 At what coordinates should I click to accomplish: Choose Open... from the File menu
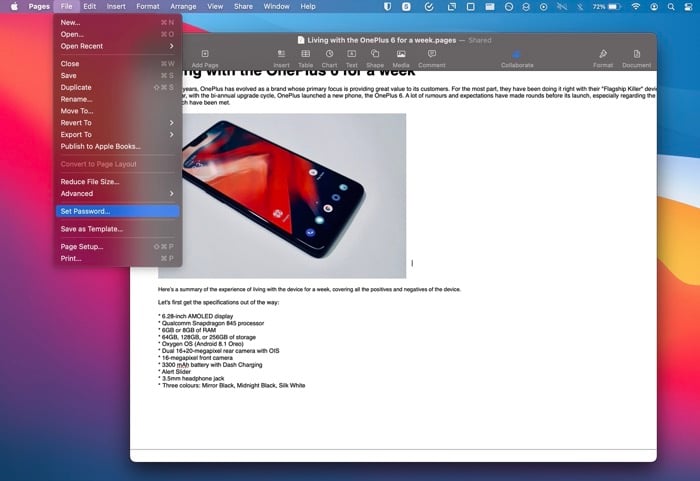click(x=117, y=34)
